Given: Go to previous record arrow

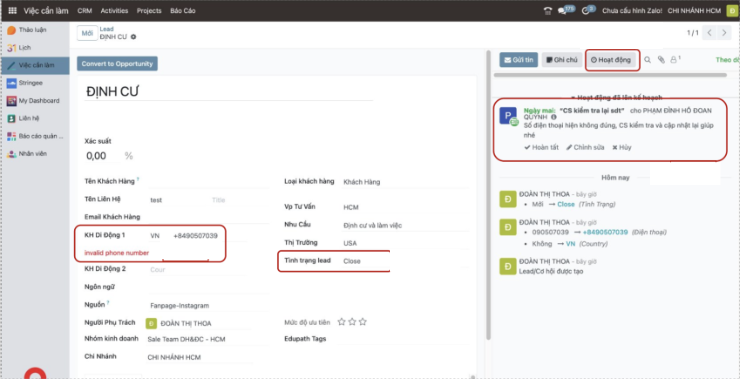Looking at the screenshot, I should point(709,33).
